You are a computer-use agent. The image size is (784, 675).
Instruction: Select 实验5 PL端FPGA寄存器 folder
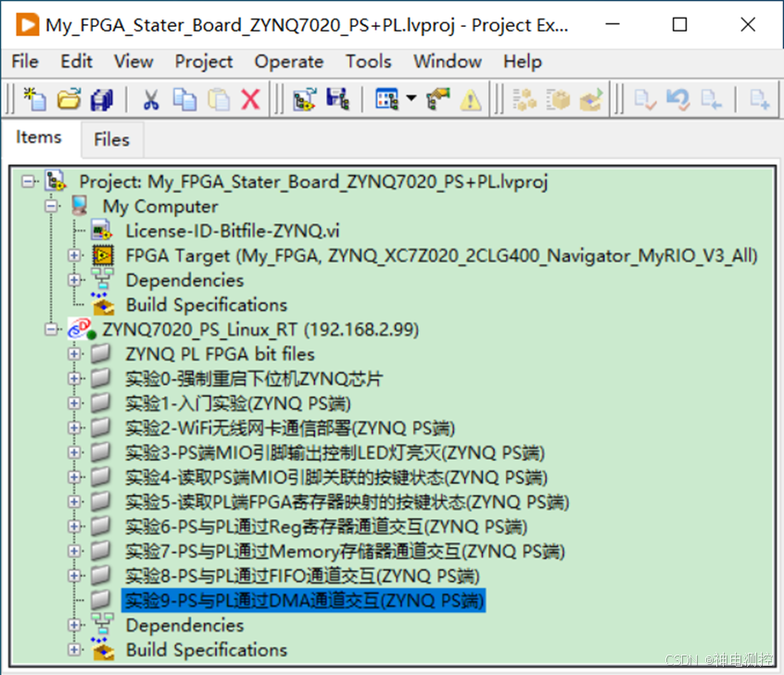[x=347, y=502]
